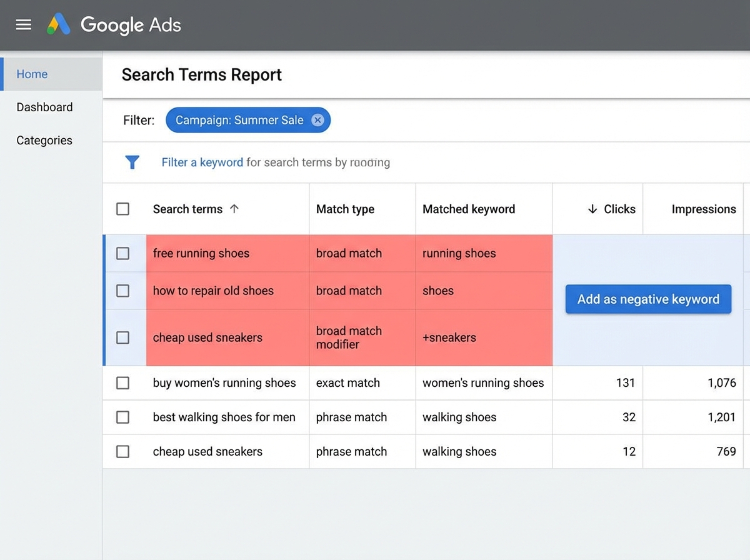Open the Dashboard section

pos(44,107)
